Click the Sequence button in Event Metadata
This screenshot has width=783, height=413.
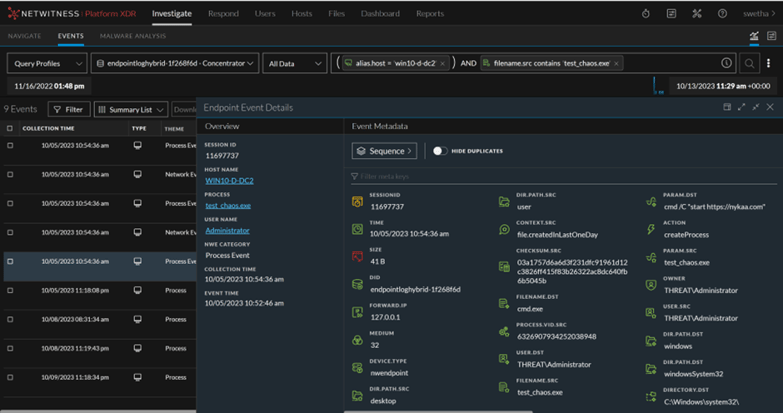(384, 151)
